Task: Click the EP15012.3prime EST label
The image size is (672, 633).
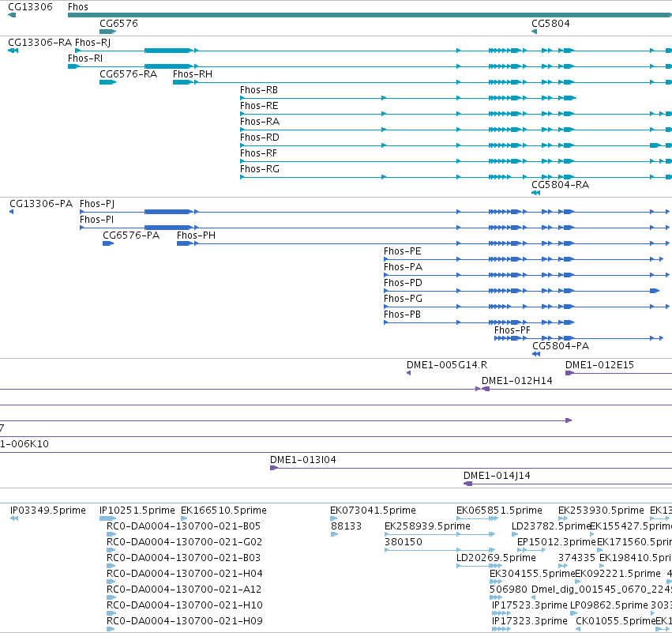Action: pos(556,541)
